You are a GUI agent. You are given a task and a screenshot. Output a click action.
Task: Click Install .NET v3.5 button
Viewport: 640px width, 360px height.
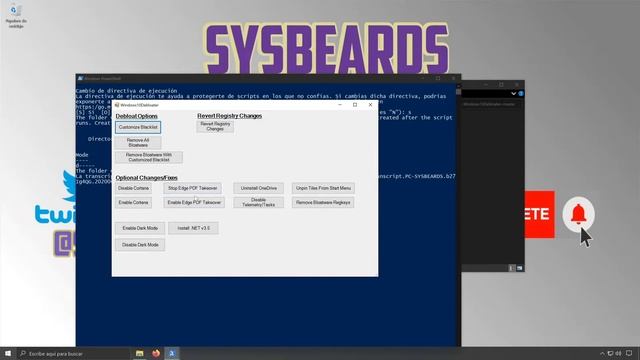click(193, 228)
